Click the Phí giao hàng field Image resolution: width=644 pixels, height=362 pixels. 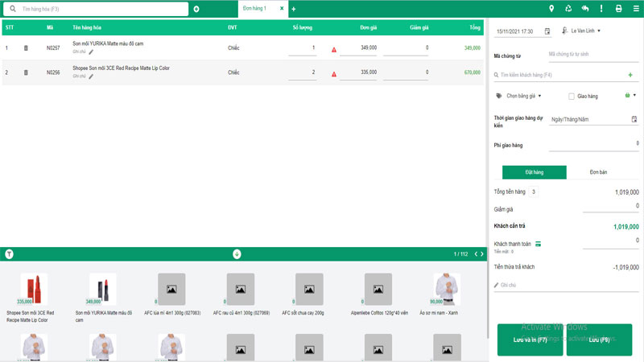(594, 144)
